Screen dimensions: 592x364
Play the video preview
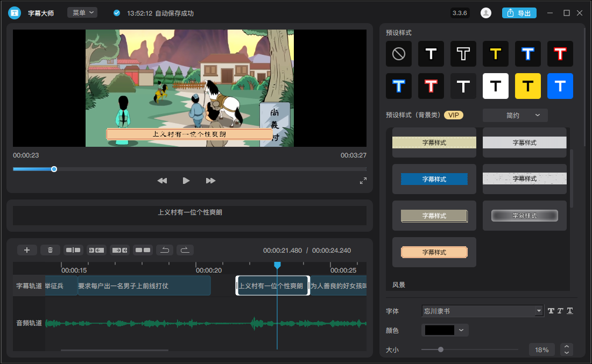[186, 181]
